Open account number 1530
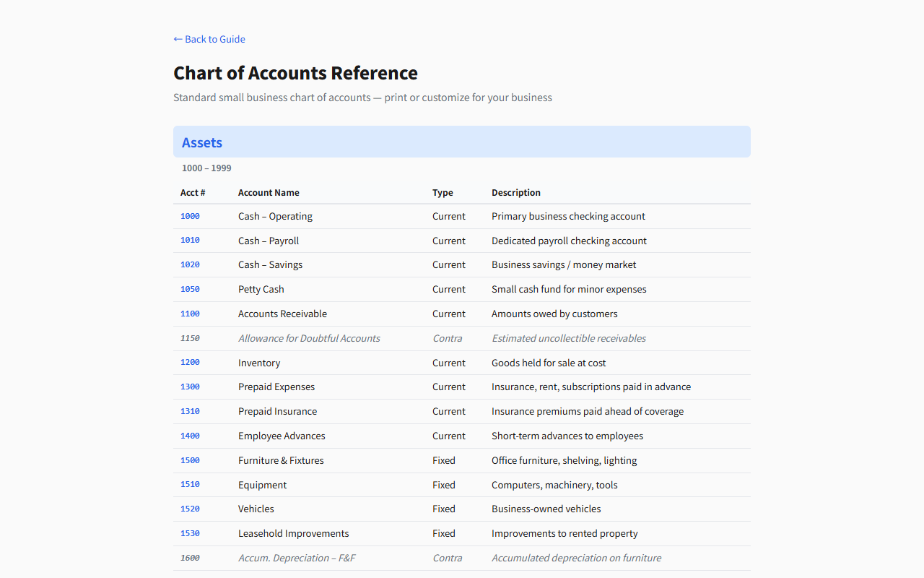Image resolution: width=924 pixels, height=578 pixels. 190,533
